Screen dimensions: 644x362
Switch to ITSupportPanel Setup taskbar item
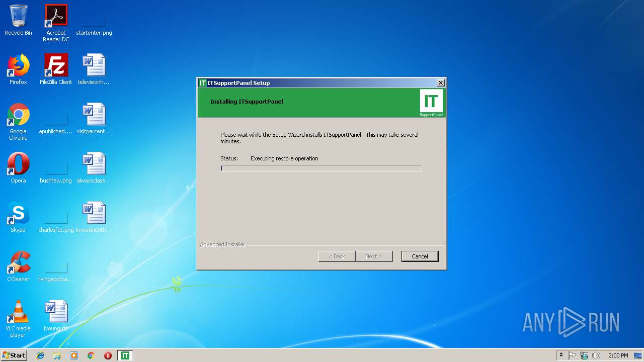click(x=125, y=355)
